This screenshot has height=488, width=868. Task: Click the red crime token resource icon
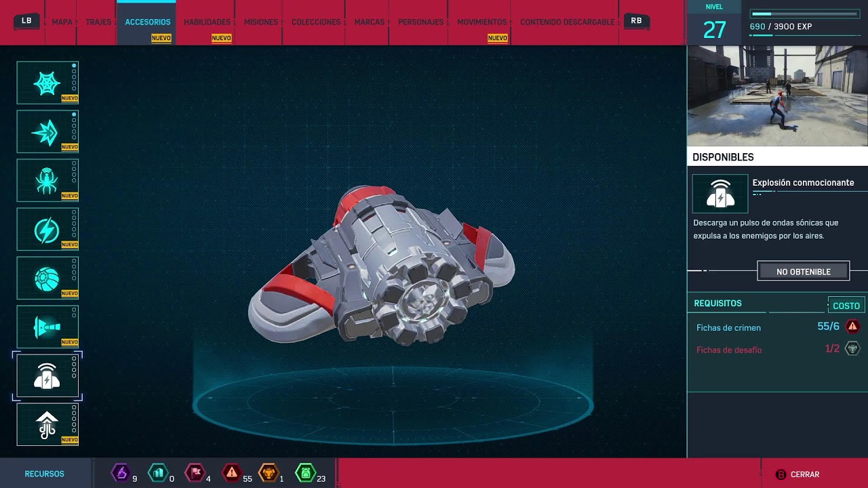click(x=232, y=473)
